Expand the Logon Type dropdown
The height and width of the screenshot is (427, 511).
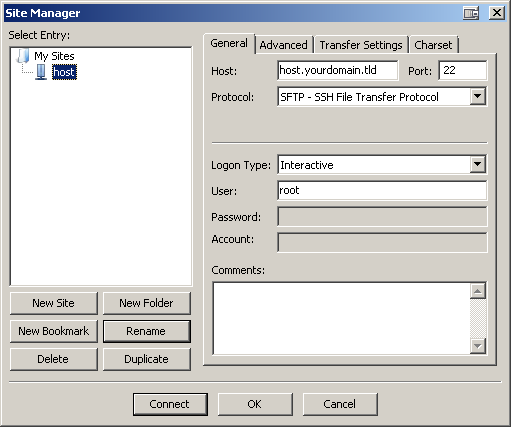click(x=477, y=164)
